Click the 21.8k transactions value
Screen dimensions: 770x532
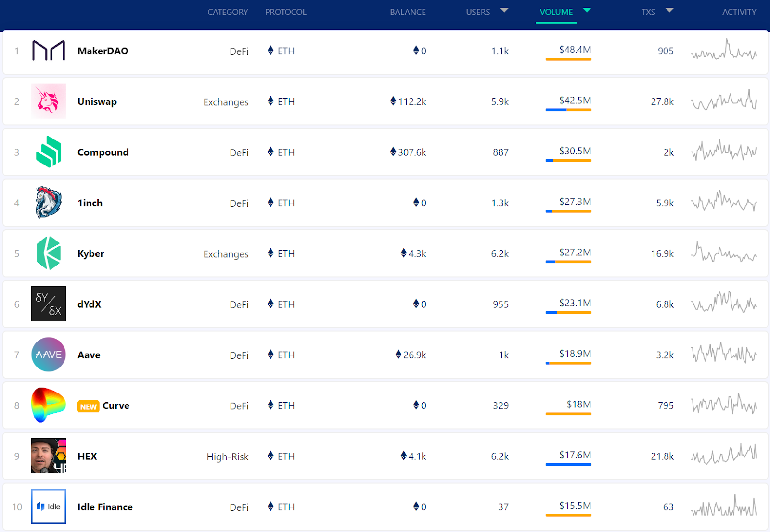pyautogui.click(x=662, y=456)
